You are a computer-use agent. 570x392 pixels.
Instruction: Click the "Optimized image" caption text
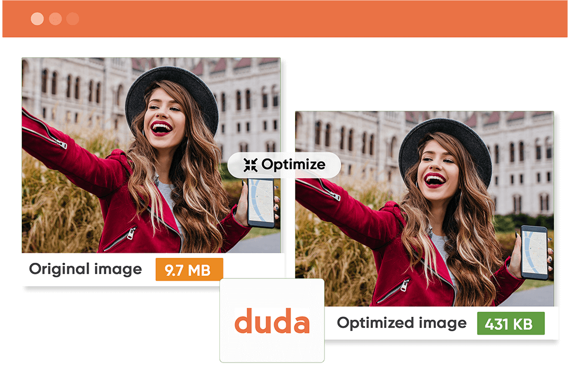pyautogui.click(x=402, y=324)
